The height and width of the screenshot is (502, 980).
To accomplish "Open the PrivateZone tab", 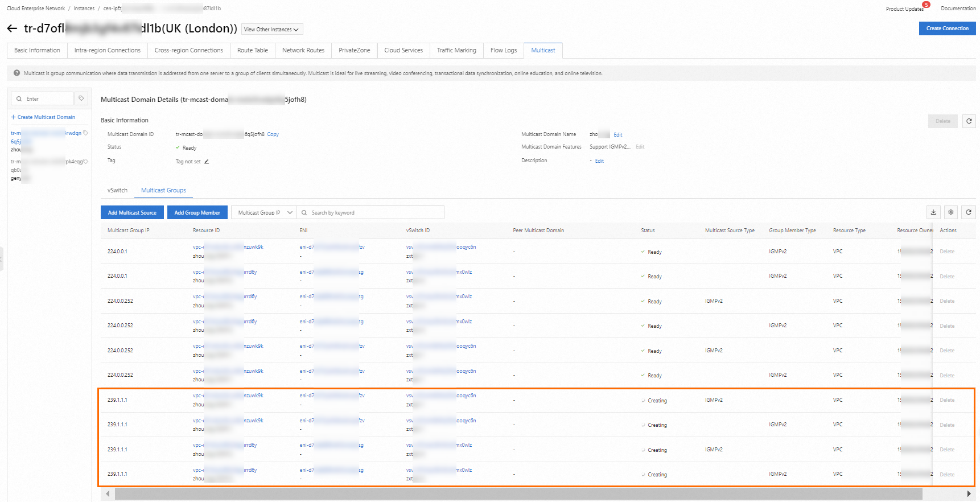I will [355, 50].
